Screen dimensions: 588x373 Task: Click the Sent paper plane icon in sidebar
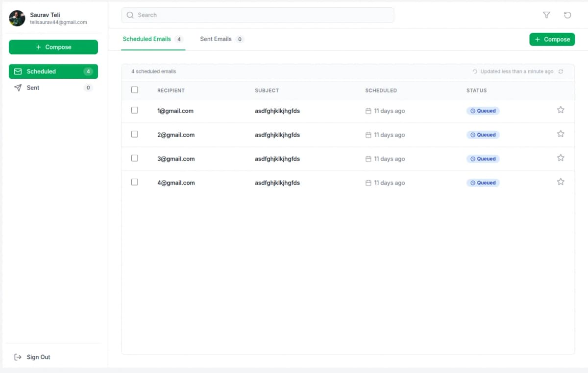tap(19, 88)
